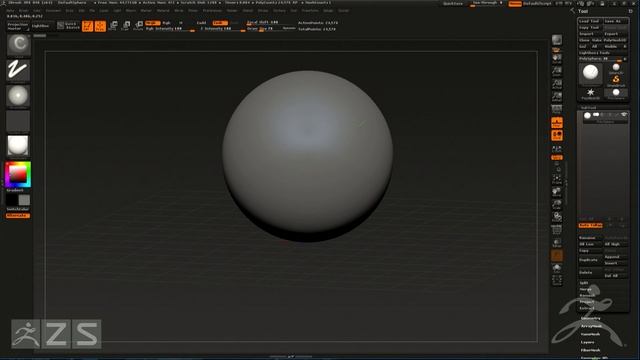
Task: Collapse the SubTool section header
Action: click(588, 108)
